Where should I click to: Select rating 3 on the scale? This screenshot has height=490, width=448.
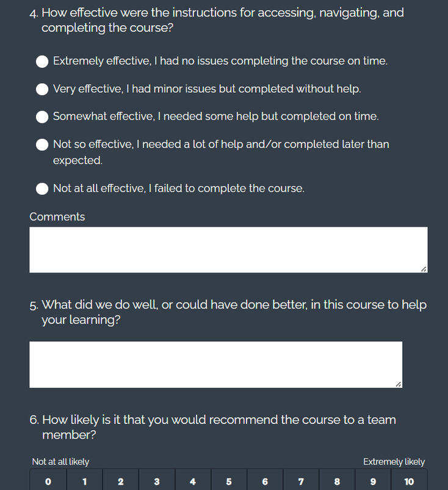click(157, 481)
